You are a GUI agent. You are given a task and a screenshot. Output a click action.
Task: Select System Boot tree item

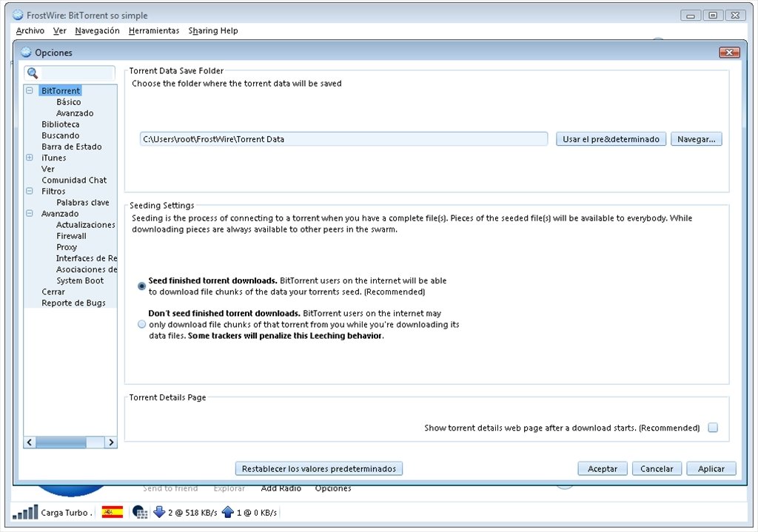coord(80,280)
